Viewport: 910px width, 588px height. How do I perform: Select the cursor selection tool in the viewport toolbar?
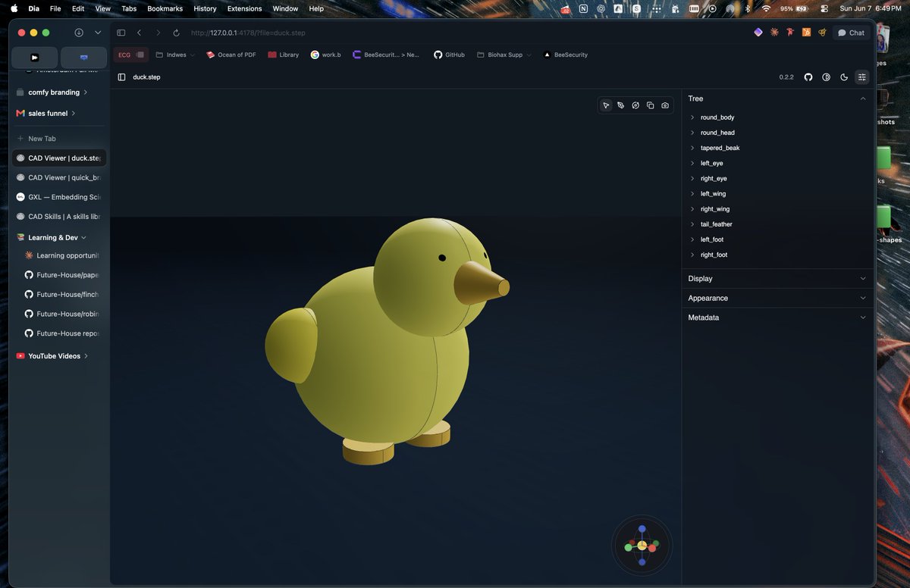coord(606,105)
